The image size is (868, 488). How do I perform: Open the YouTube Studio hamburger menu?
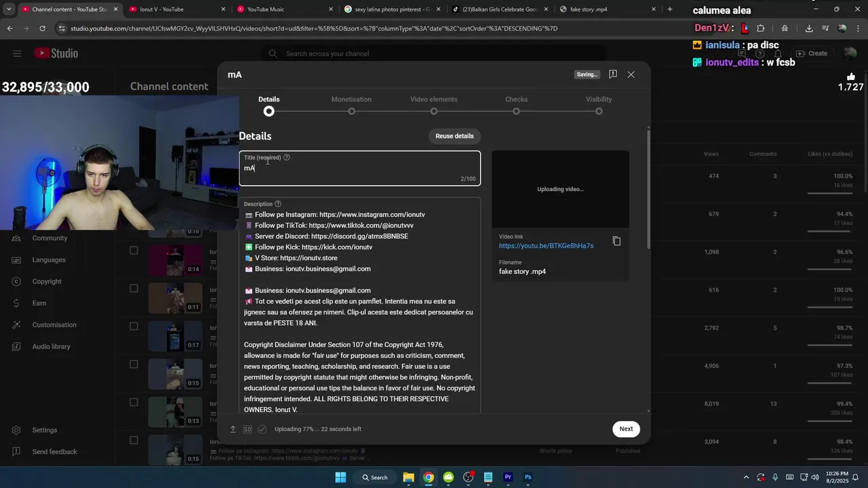pos(17,54)
